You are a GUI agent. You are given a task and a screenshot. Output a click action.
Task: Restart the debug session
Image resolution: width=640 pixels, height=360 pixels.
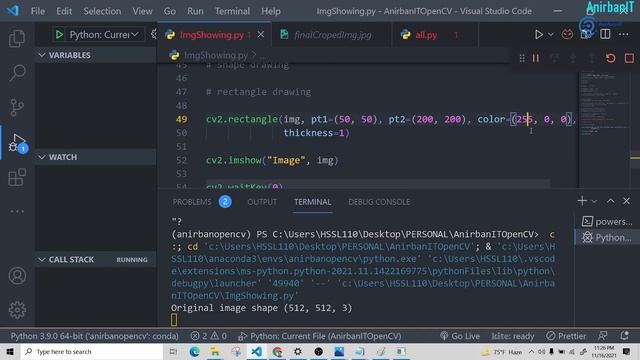pos(611,58)
